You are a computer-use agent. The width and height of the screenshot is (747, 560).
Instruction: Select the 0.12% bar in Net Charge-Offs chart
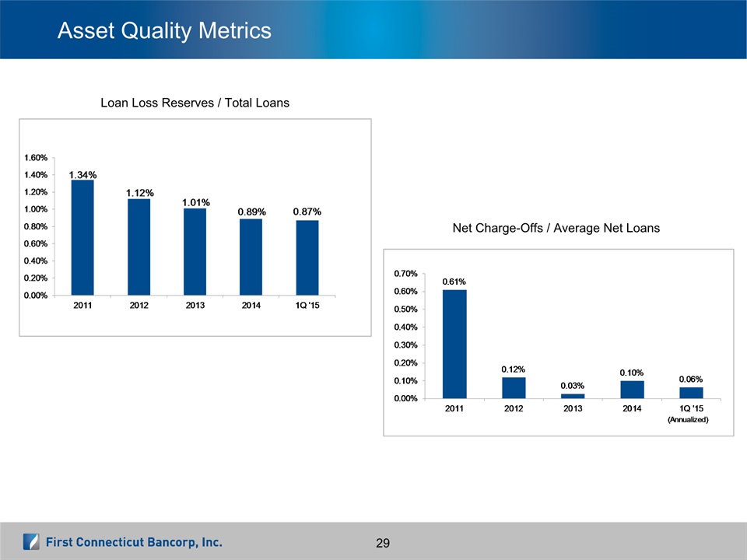pos(514,387)
